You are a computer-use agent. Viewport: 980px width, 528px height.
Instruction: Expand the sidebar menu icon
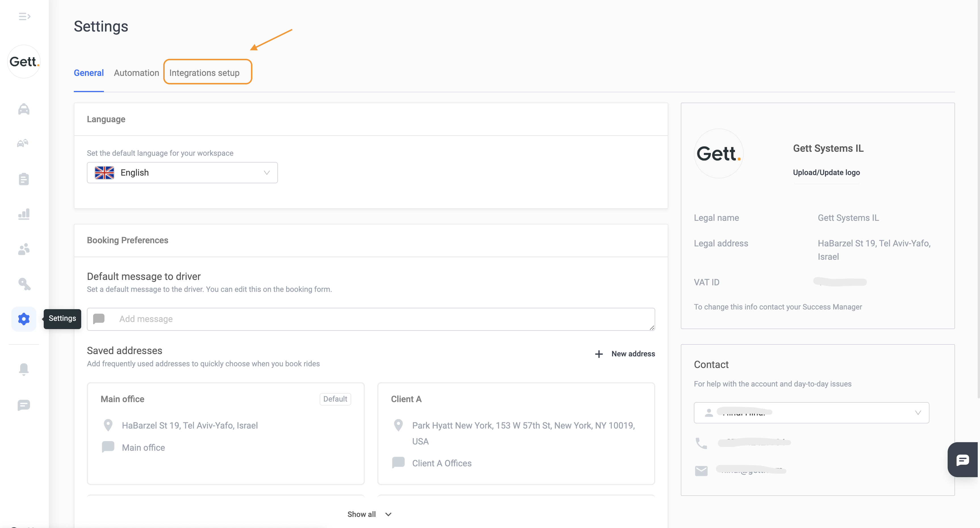tap(24, 16)
